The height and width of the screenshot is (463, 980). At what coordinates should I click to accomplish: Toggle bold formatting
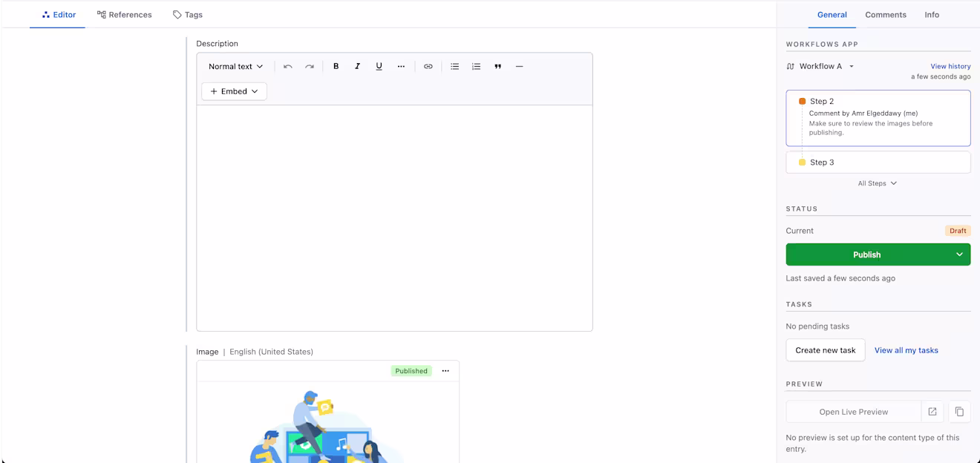click(x=336, y=66)
